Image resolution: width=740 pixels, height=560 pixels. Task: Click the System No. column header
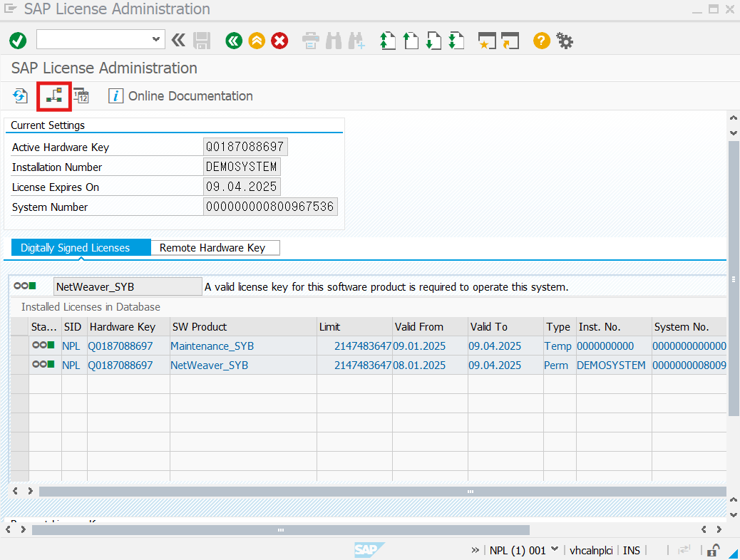click(x=689, y=327)
